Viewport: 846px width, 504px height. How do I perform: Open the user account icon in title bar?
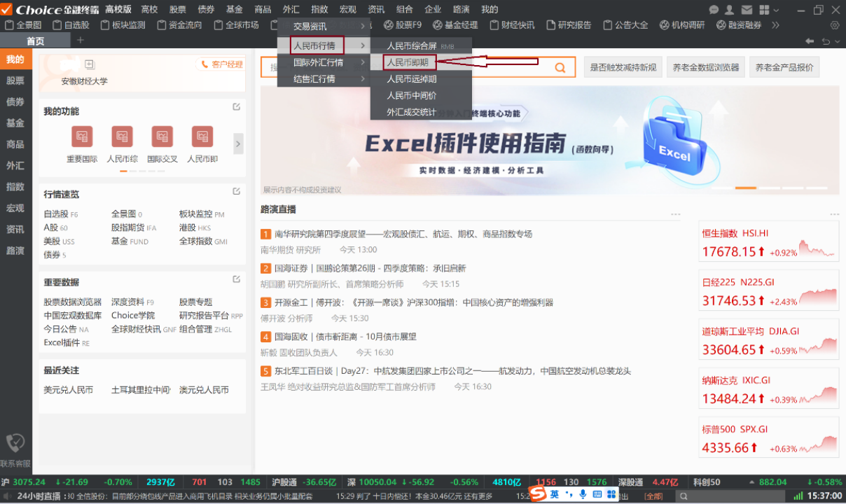(x=730, y=9)
